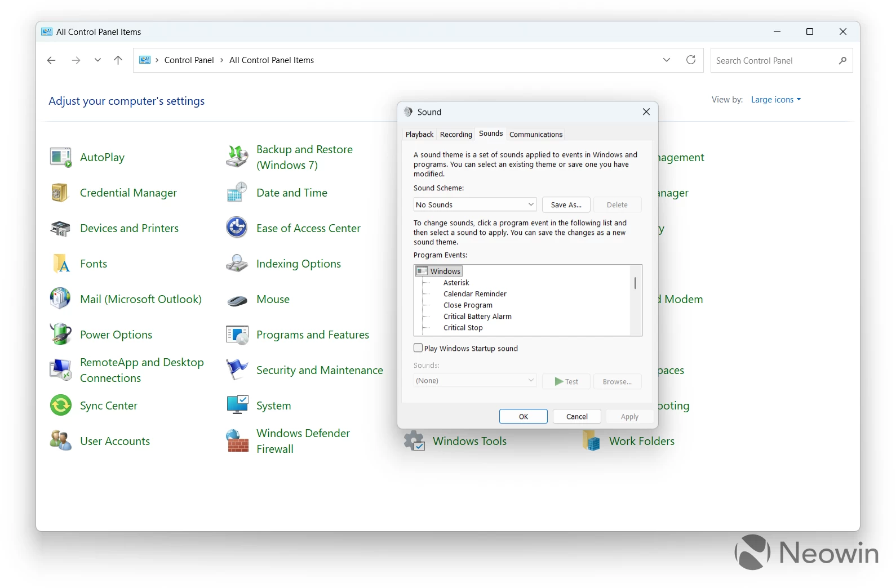The height and width of the screenshot is (588, 896).
Task: Open the Windows Defender Firewall icon
Action: click(237, 441)
